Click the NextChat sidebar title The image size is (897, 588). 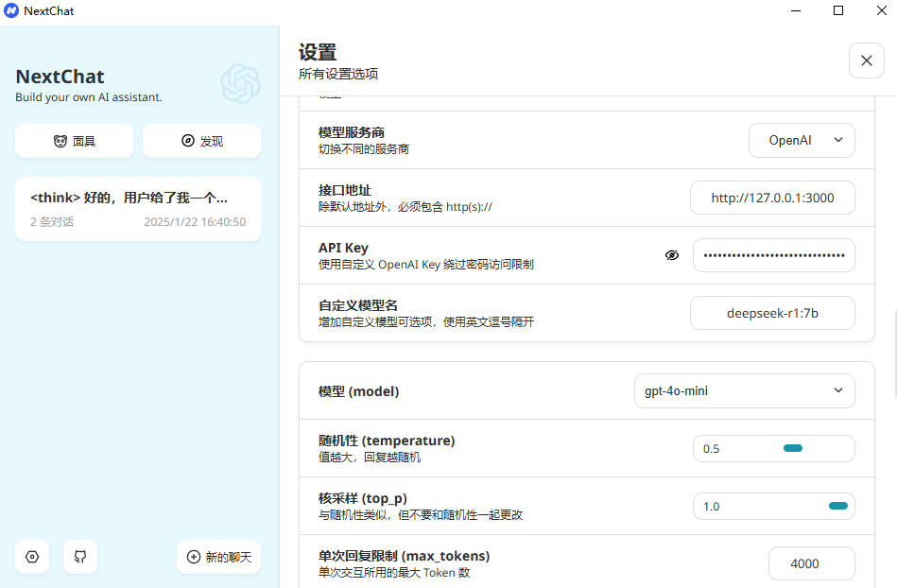tap(60, 77)
